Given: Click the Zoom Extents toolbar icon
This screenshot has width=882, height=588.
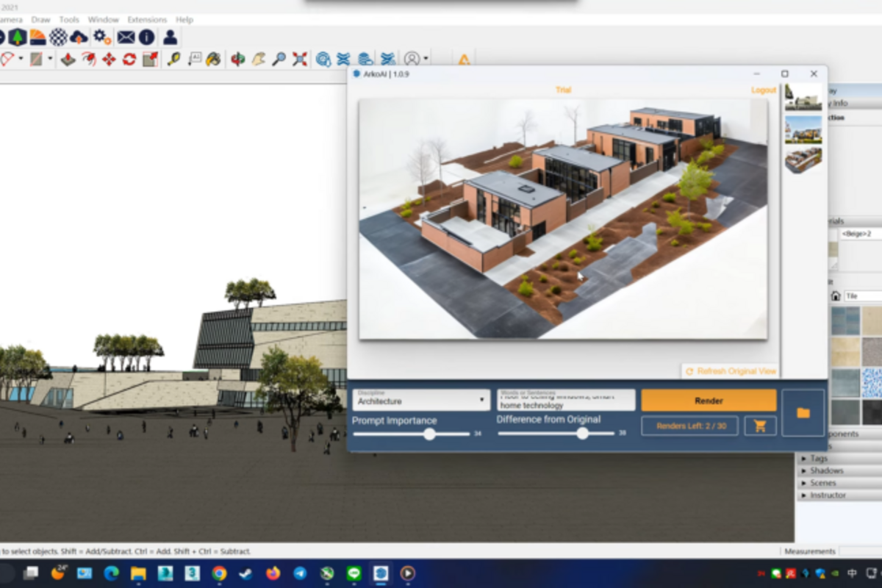Looking at the screenshot, I should (299, 58).
